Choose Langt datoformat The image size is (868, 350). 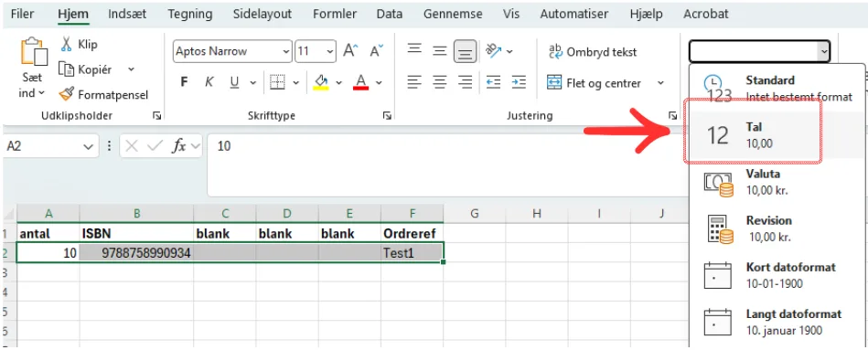[777, 322]
